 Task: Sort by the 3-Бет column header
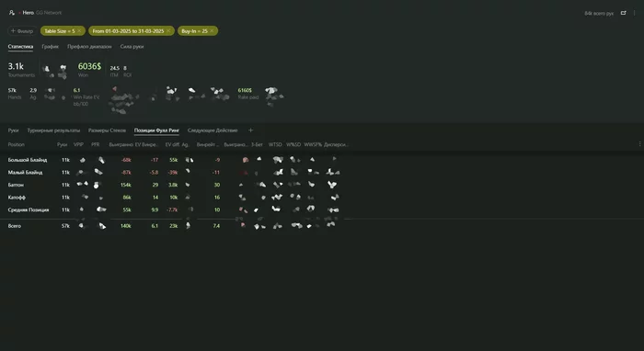(x=257, y=144)
